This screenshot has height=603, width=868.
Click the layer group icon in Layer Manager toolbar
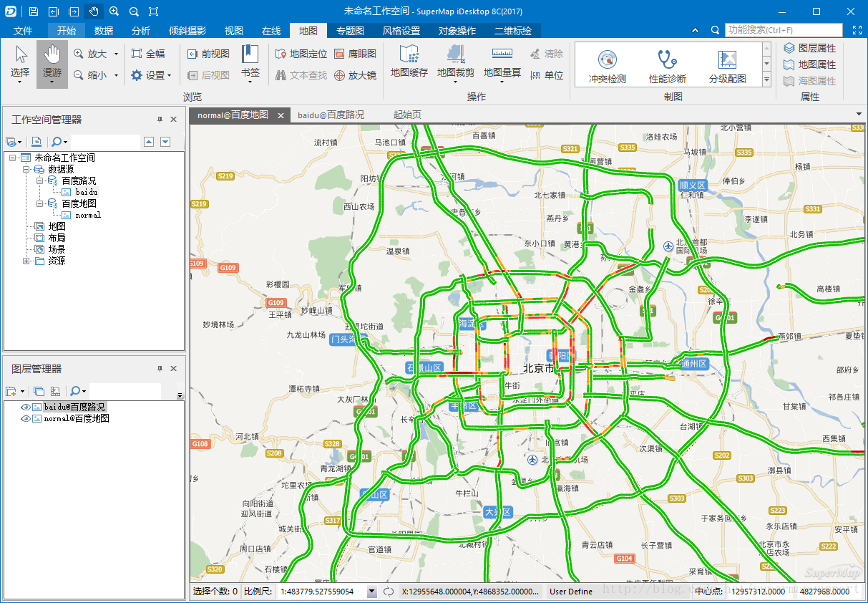pos(39,391)
